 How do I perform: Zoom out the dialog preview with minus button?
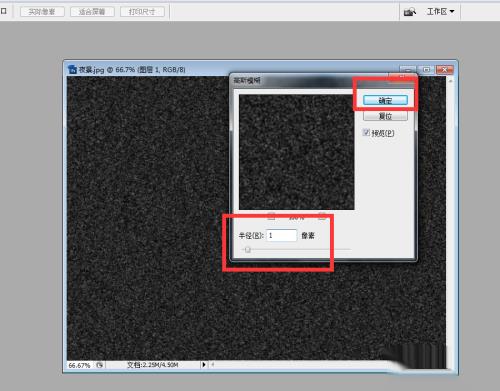pos(272,217)
